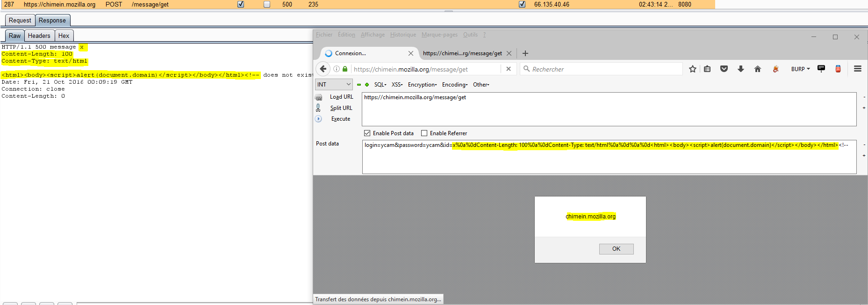Go to Firefox home page icon
Viewport: 868px width, 305px height.
[758, 69]
